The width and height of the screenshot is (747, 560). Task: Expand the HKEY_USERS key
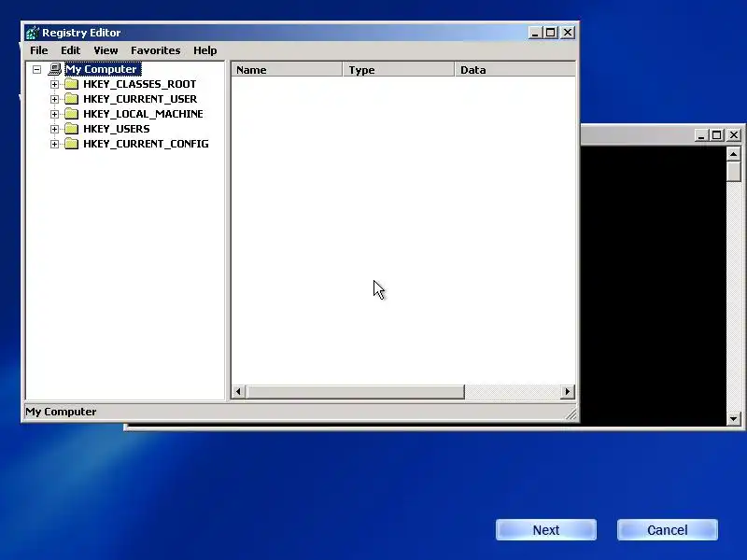coord(54,129)
